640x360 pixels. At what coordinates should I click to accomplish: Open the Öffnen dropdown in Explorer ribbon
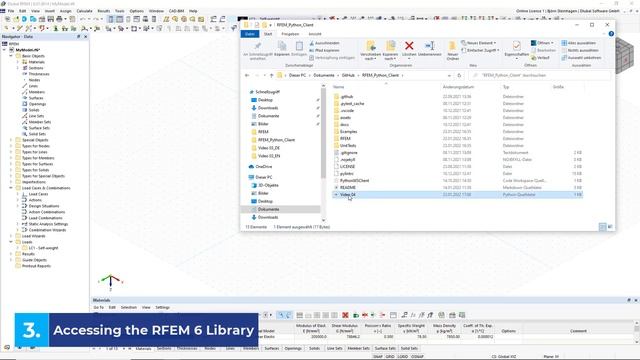[x=542, y=43]
